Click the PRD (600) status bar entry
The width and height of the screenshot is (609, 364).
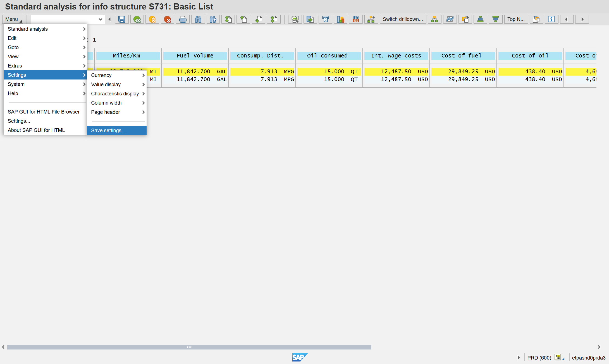(x=539, y=358)
